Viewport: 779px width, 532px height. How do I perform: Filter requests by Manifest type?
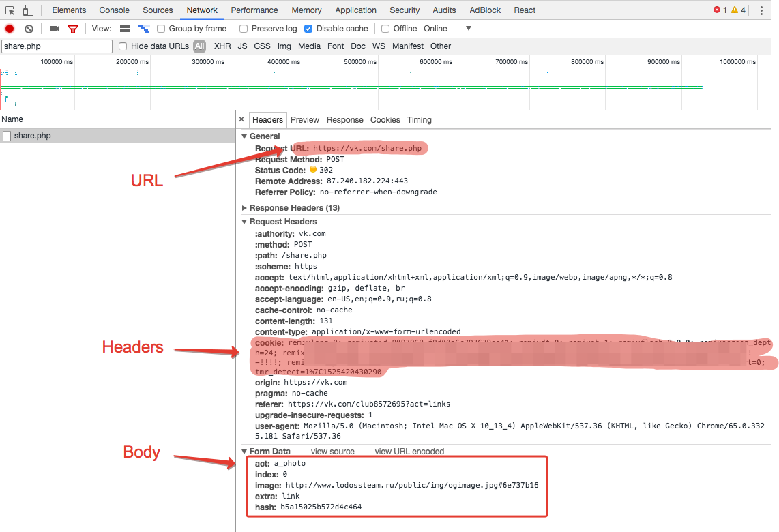click(408, 46)
